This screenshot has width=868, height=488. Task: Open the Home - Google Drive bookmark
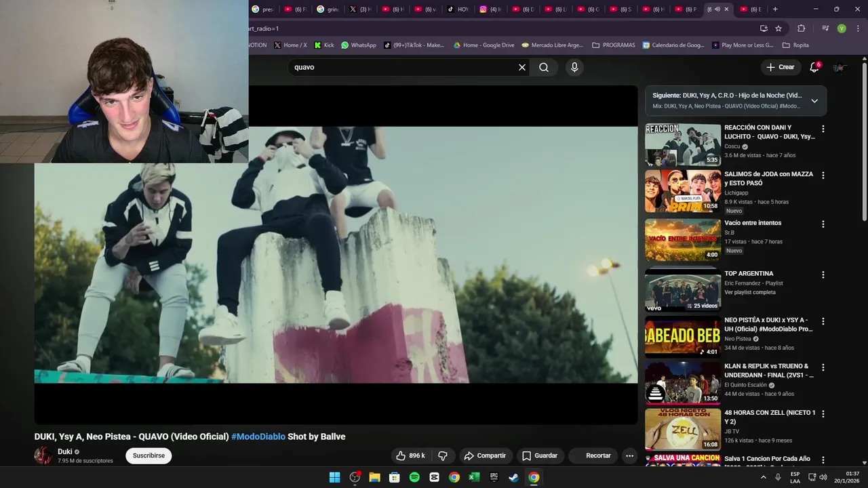(x=484, y=45)
